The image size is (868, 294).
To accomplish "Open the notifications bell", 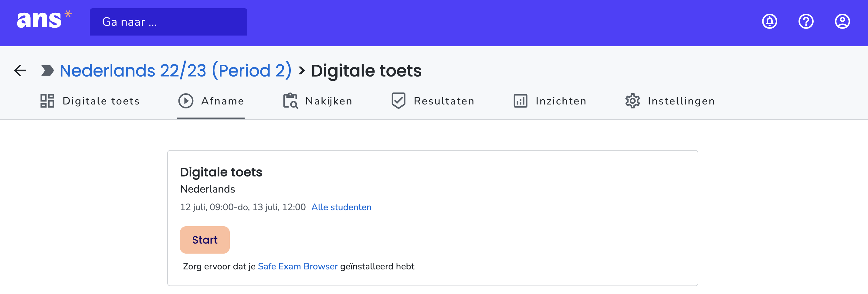I will (770, 22).
